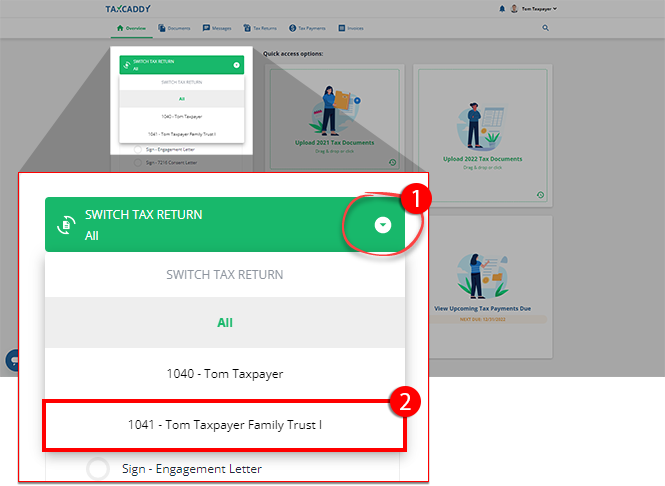Expand the dropdown arrow in enlarged Switch Tax Return
The image size is (665, 486).
[x=383, y=225]
